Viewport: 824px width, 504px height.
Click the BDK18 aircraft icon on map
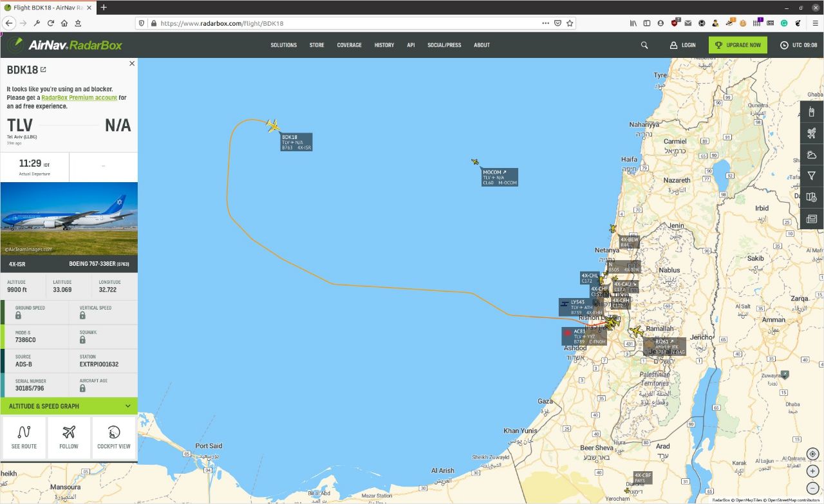tap(273, 126)
